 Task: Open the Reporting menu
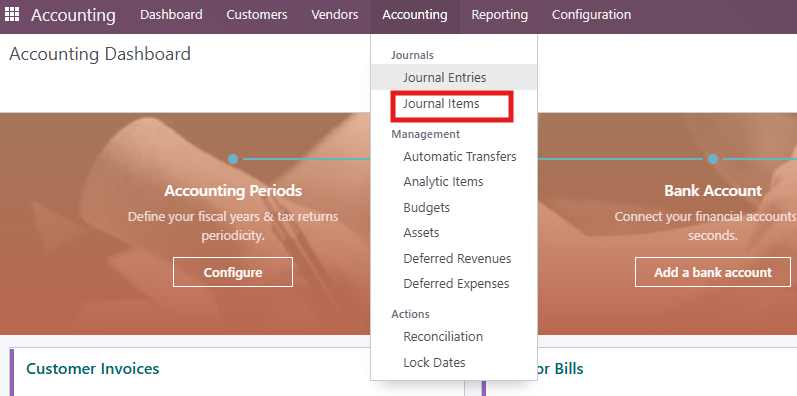(x=500, y=15)
